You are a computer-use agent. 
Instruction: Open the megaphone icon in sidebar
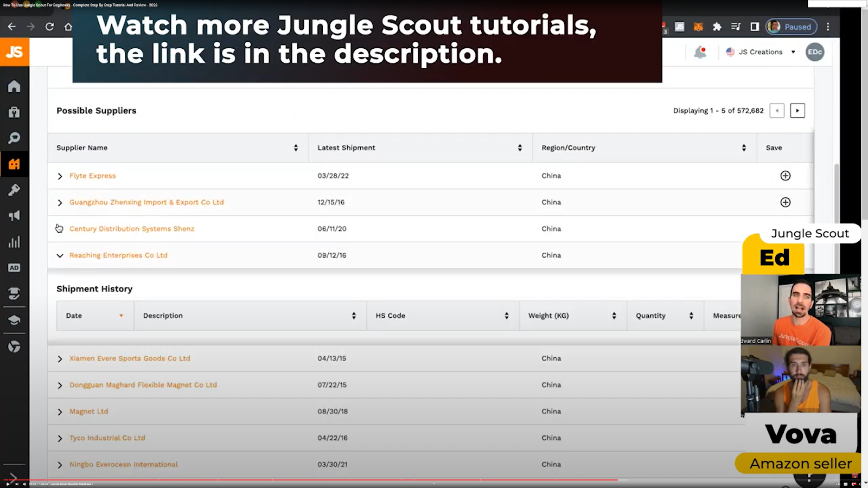(x=14, y=216)
